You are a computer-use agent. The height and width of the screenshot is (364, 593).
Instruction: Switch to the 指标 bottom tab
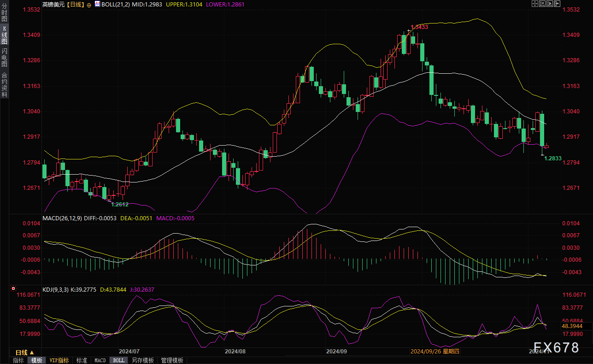tap(18, 360)
